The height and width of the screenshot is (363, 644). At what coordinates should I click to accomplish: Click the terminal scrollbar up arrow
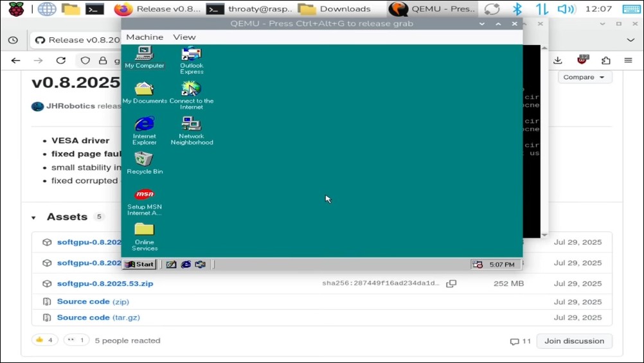tap(544, 48)
